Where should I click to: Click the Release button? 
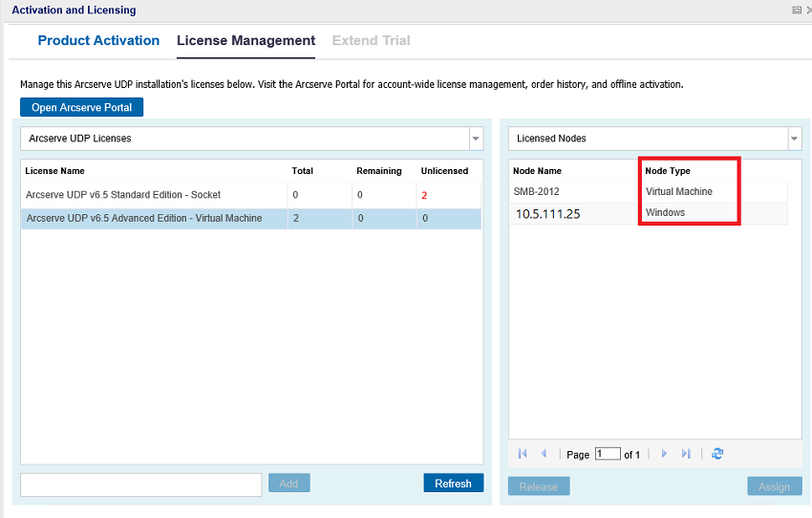click(x=539, y=486)
